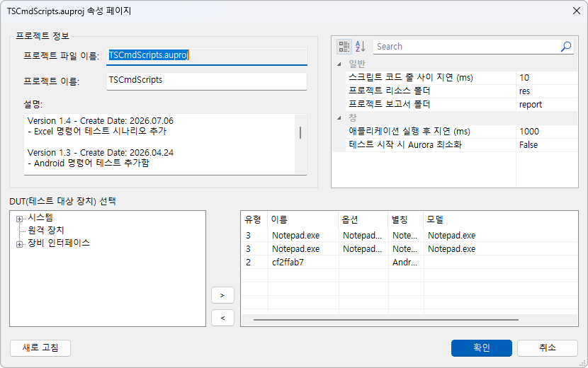Click into the 설명 description text area
Viewport: 588px width, 368px height.
pyautogui.click(x=159, y=144)
